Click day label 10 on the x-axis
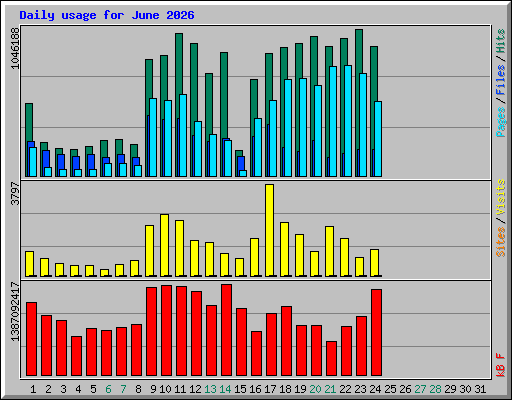Screen dimensions: 512x400 click(x=165, y=389)
